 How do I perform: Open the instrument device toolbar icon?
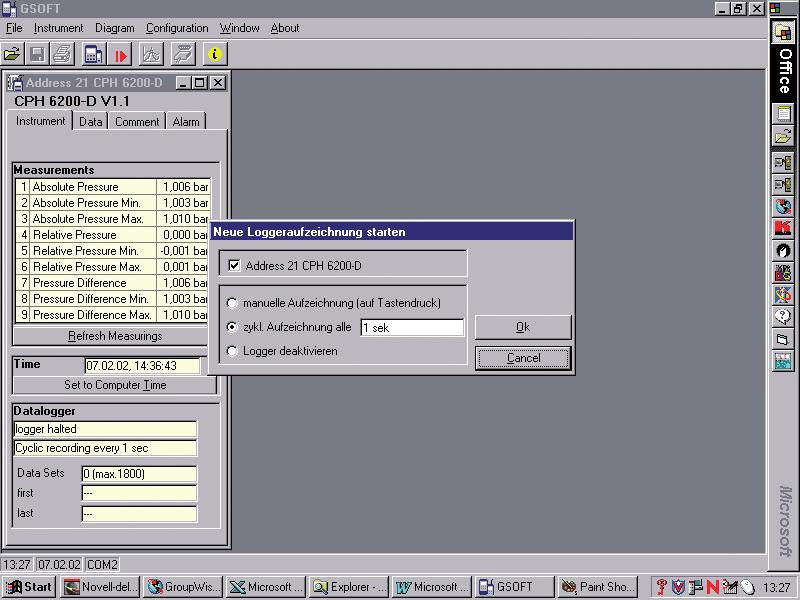pos(94,54)
